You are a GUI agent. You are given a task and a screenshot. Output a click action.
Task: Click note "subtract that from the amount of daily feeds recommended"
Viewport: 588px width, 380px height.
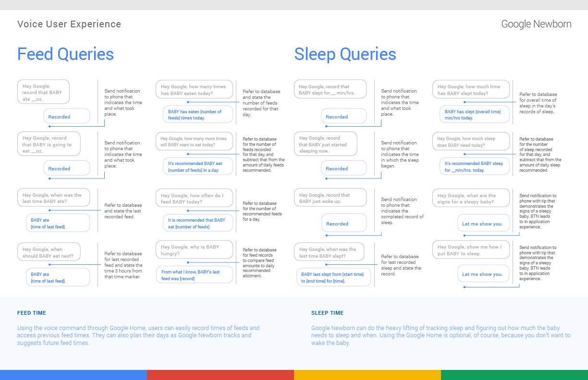click(263, 154)
